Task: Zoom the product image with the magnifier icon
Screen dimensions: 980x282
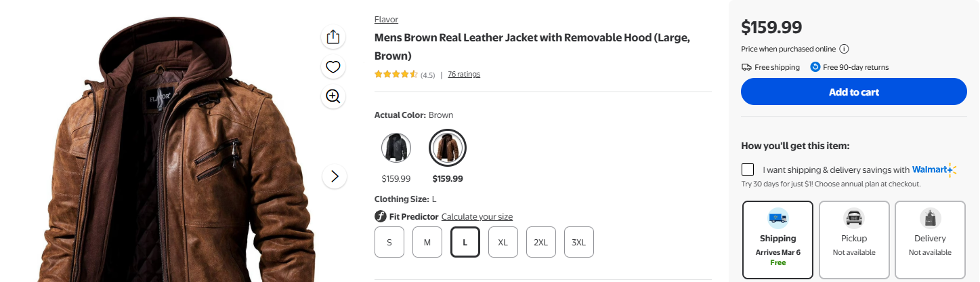Action: (333, 96)
